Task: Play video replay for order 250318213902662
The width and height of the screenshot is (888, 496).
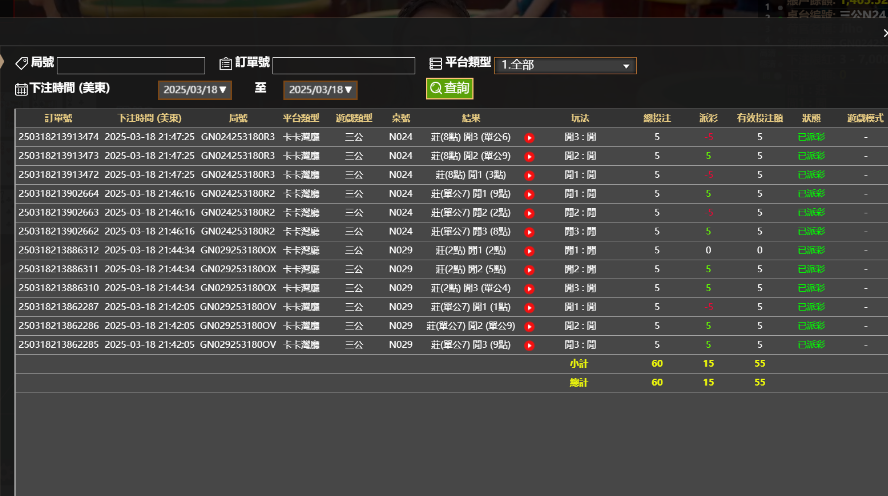Action: [x=530, y=232]
